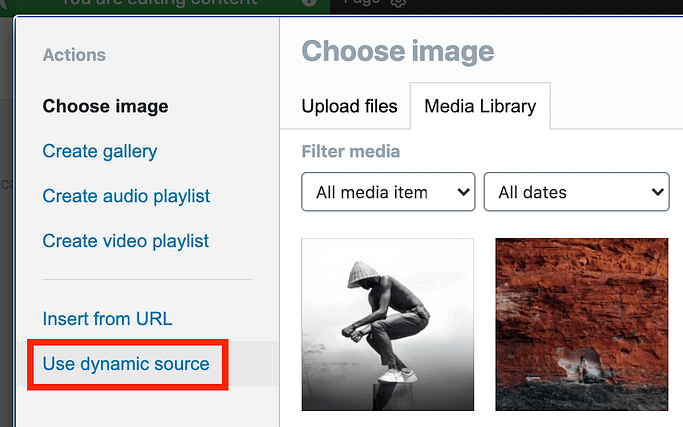Click the Actions sidebar heading
Viewport: 683px width, 427px height.
pyautogui.click(x=74, y=55)
